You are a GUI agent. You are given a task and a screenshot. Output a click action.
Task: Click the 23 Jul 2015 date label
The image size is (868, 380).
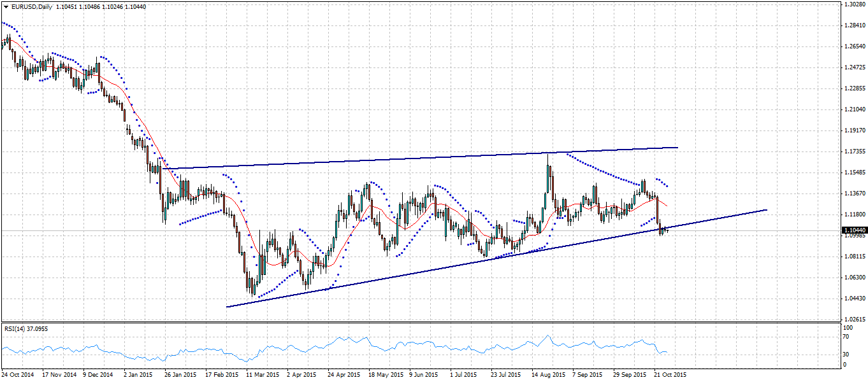[506, 374]
